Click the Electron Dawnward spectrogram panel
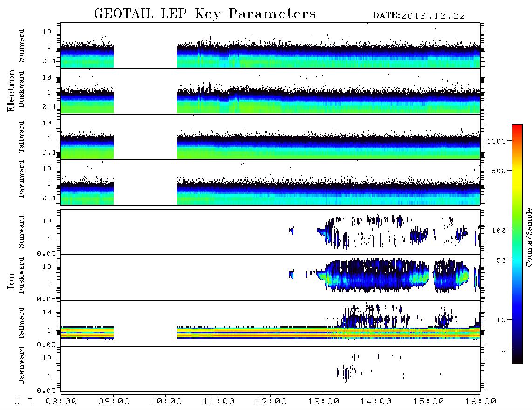 [270, 183]
